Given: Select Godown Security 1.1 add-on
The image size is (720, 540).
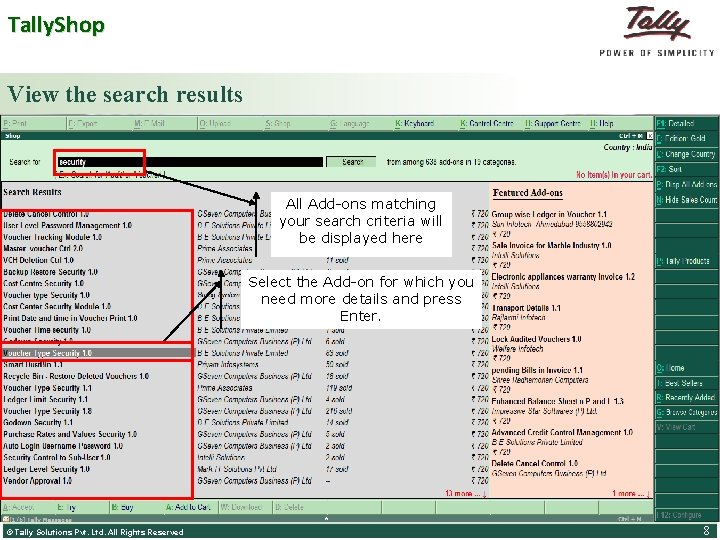Looking at the screenshot, I should point(38,422).
